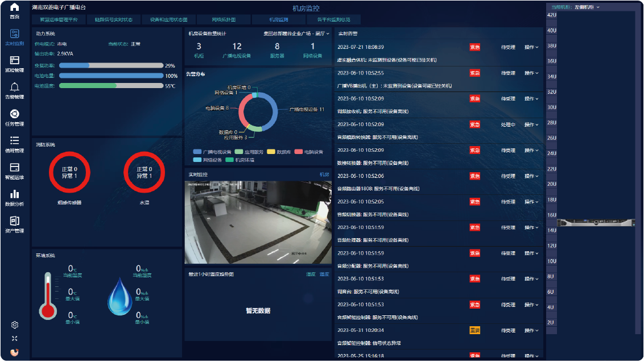Switch to the 链路信号实时状态 tab
Viewport: 644px width, 362px height.
click(113, 20)
